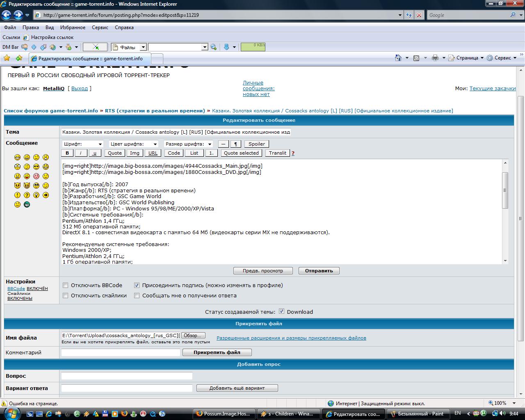The image size is (525, 420).
Task: Click the Home icon in the command bar
Action: [398, 58]
